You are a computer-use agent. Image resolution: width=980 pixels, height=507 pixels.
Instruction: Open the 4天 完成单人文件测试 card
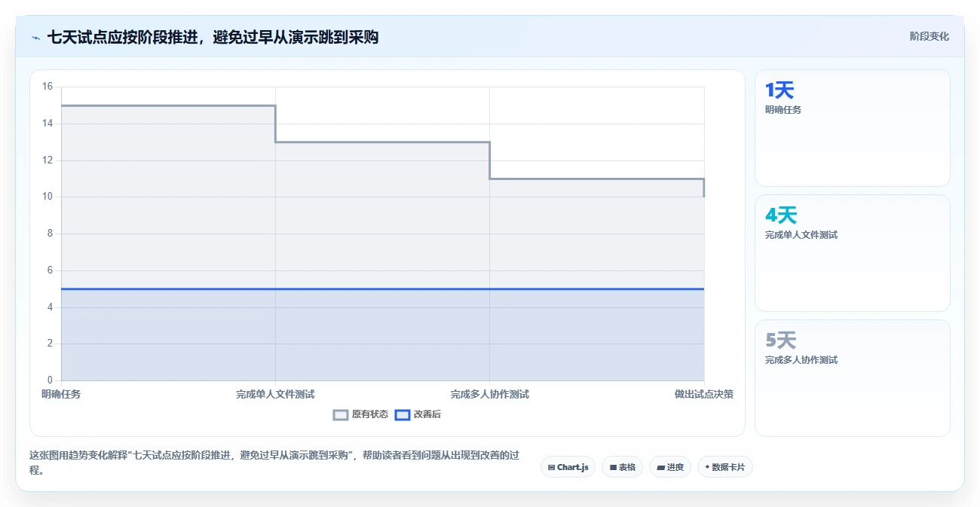852,253
